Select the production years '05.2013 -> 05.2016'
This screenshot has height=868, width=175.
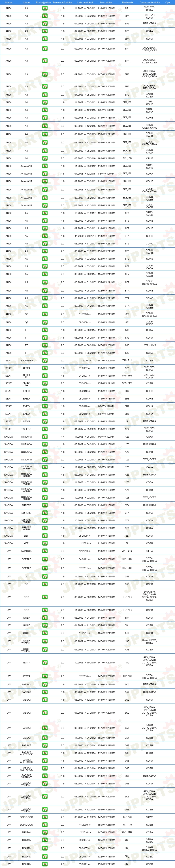85,158
